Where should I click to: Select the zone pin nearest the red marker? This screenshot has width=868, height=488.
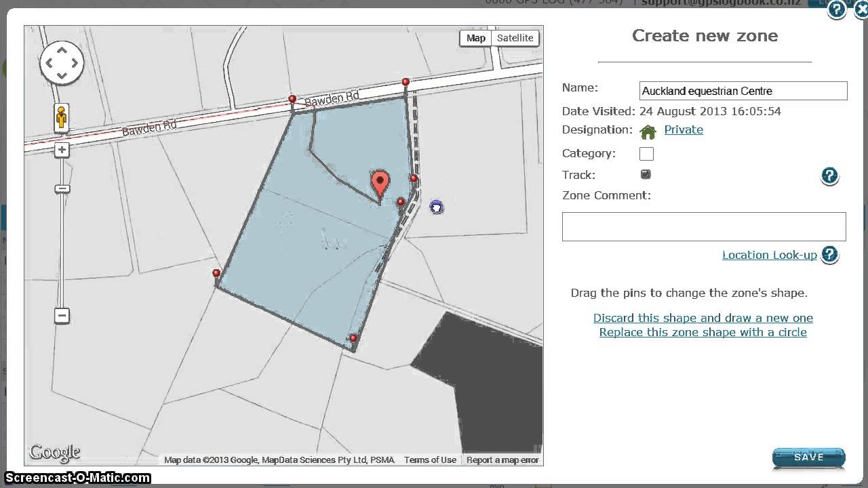point(401,202)
